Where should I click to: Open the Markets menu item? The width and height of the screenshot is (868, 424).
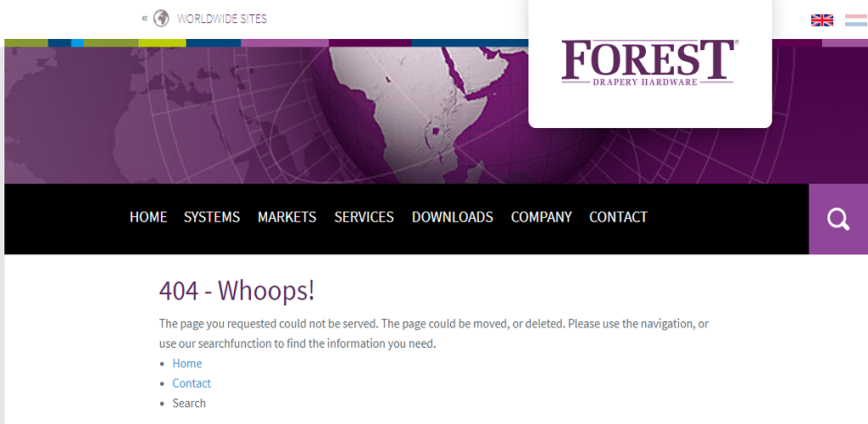coord(287,217)
